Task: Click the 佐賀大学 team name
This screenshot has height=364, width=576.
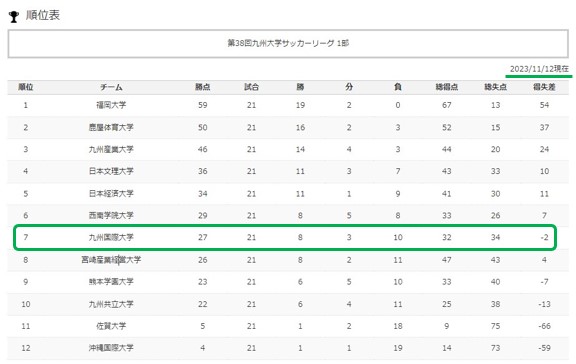Action: (x=111, y=326)
